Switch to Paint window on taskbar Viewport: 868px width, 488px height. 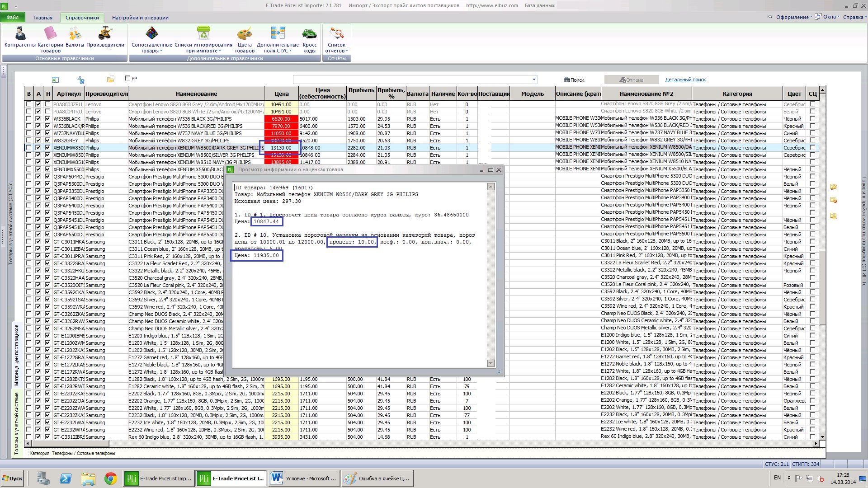(377, 479)
